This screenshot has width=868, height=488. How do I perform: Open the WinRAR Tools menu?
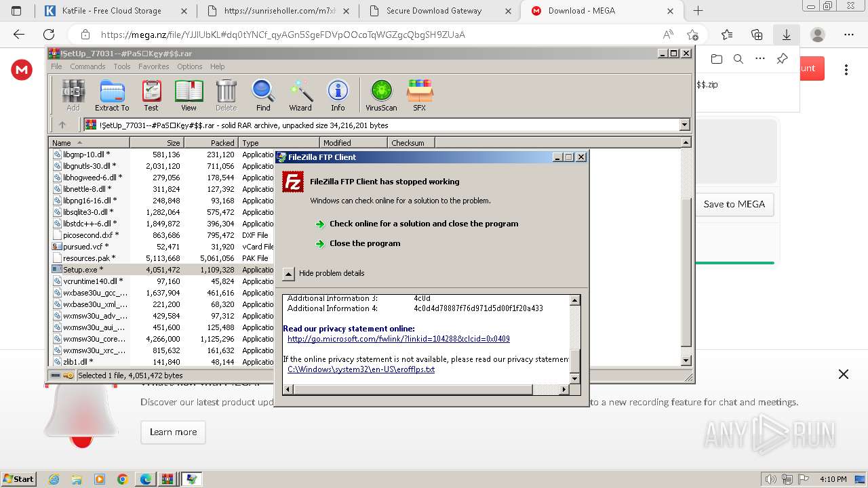tap(122, 66)
